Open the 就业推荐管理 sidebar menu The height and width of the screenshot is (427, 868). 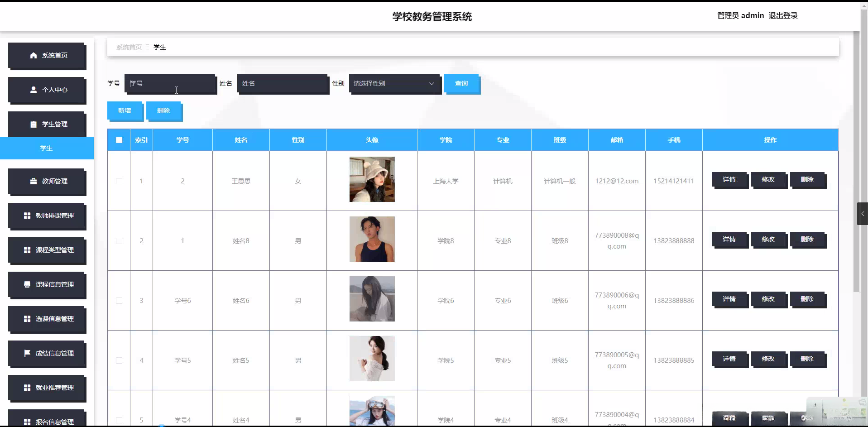47,388
